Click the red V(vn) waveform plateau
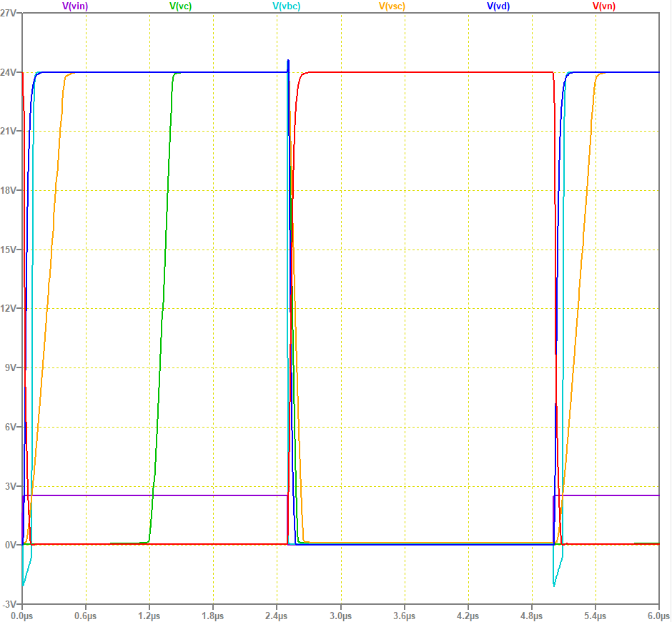This screenshot has width=672, height=622. [429, 72]
